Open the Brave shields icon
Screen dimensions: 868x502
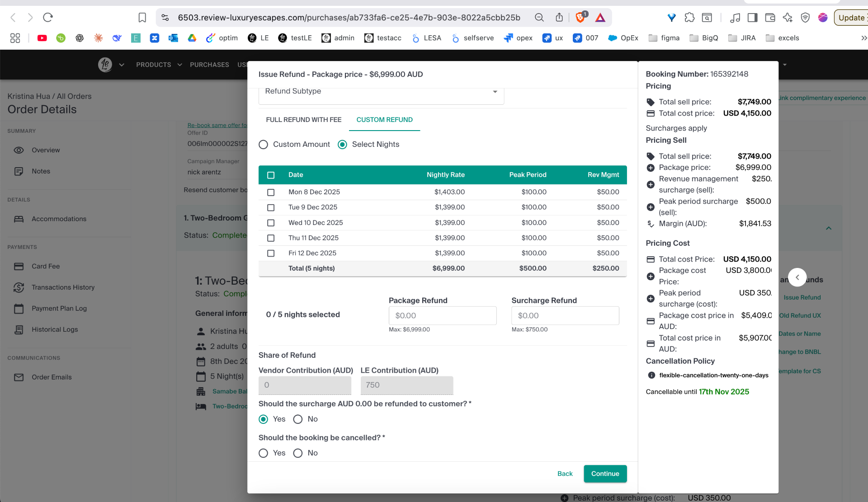pos(580,18)
